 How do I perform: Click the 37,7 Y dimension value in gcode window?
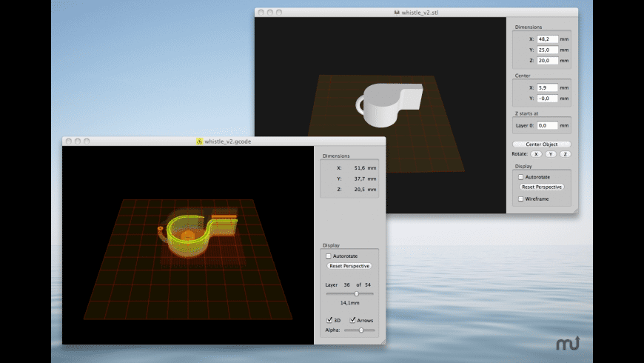[359, 179]
